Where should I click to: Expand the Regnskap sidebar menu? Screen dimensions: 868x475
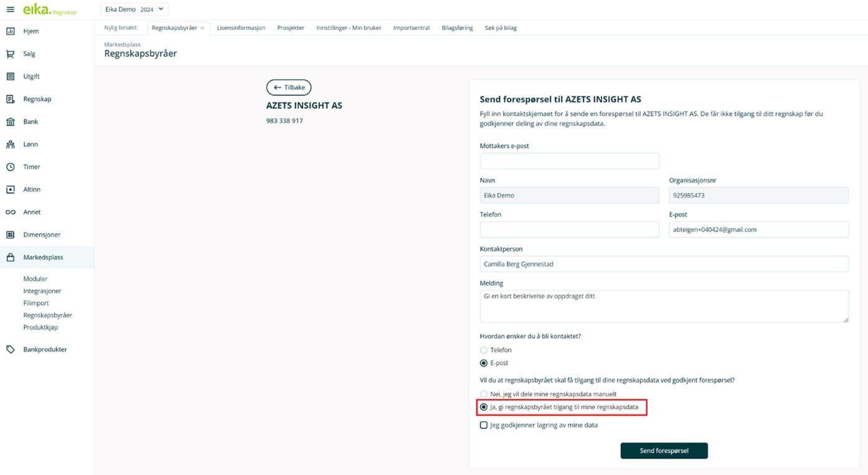pyautogui.click(x=37, y=99)
